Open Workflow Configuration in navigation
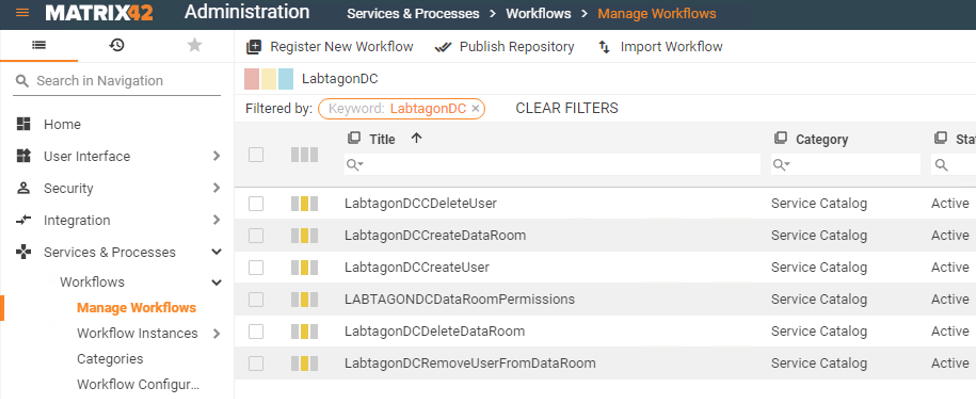 coord(139,385)
